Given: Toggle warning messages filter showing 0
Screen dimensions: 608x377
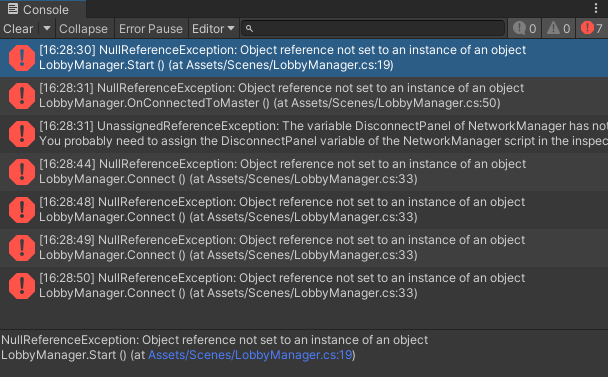Looking at the screenshot, I should pos(558,28).
